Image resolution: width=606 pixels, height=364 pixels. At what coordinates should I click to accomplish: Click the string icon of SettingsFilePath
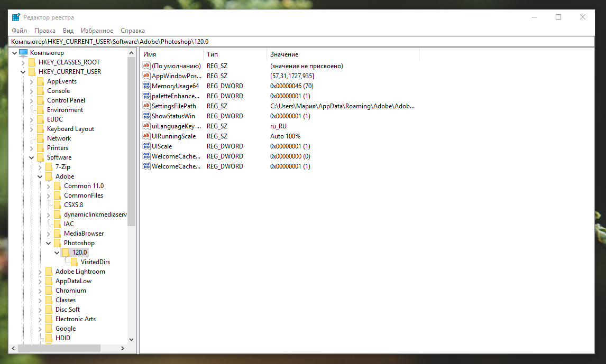(146, 106)
